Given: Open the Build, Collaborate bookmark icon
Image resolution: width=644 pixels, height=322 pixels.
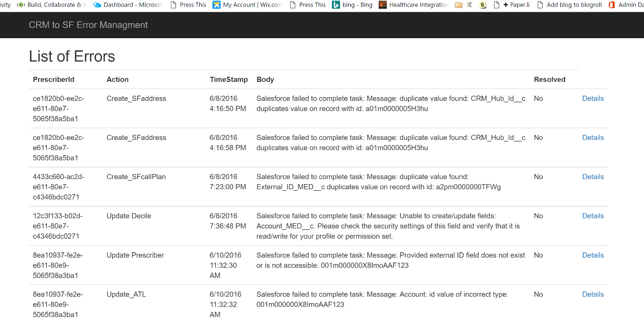Looking at the screenshot, I should click(21, 5).
